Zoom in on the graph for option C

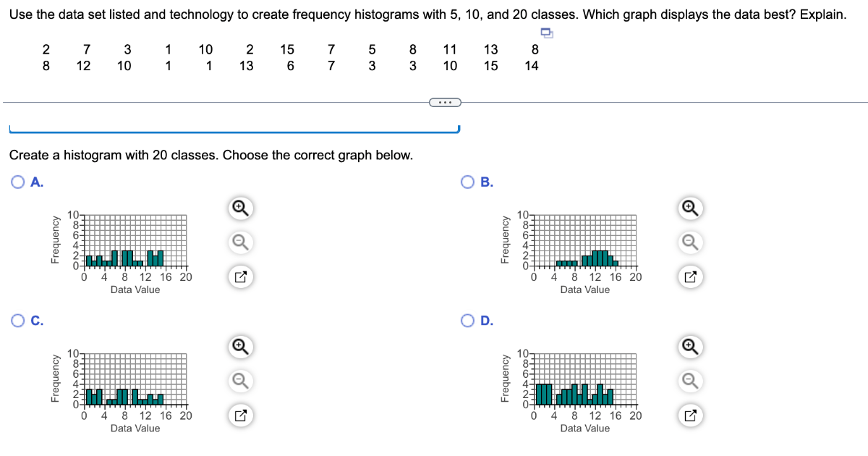pyautogui.click(x=239, y=347)
